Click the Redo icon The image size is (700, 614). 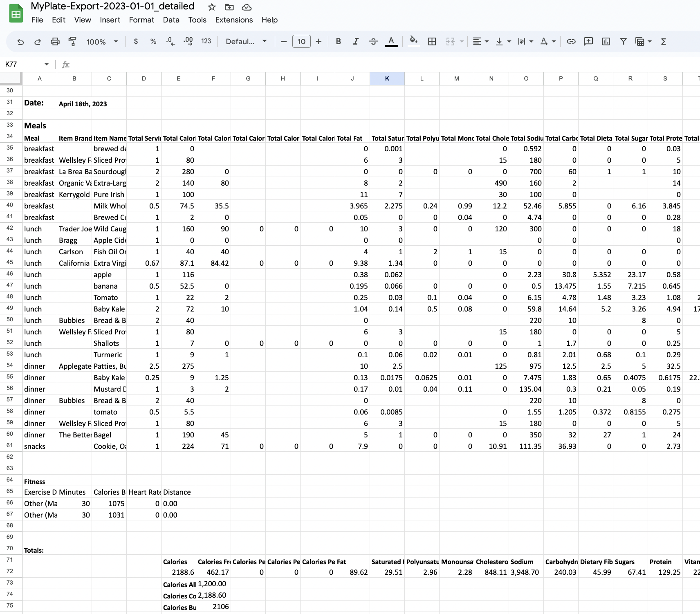(x=38, y=41)
